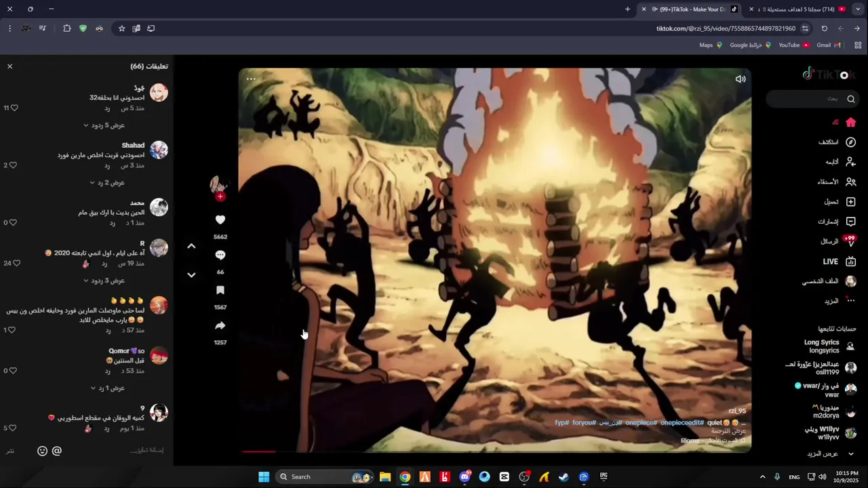The height and width of the screenshot is (488, 868).
Task: Like the comment by Shahad
Action: point(12,165)
